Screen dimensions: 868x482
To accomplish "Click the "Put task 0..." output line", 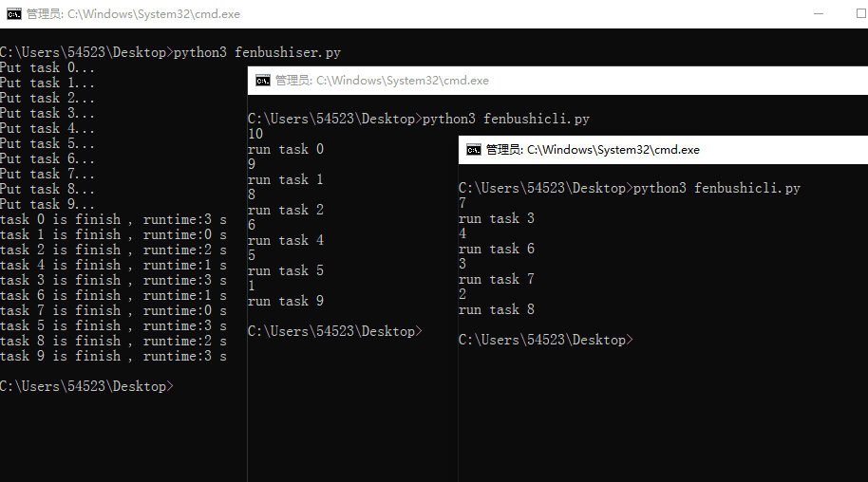I will coord(47,67).
